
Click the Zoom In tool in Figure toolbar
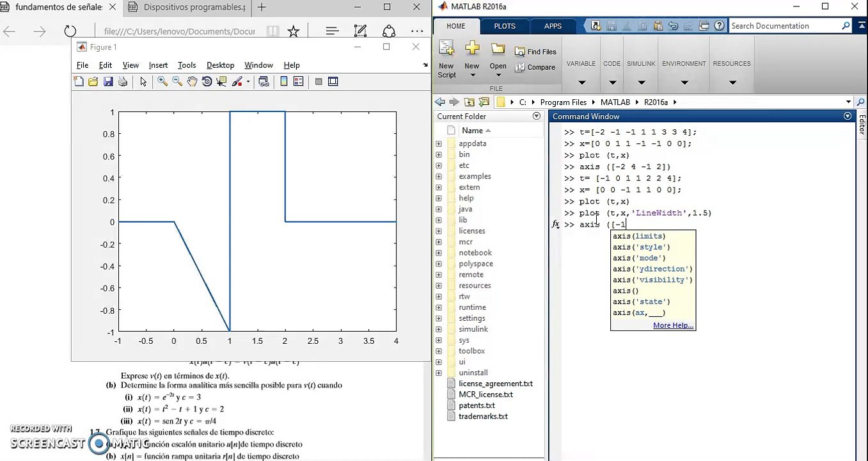coord(162,81)
